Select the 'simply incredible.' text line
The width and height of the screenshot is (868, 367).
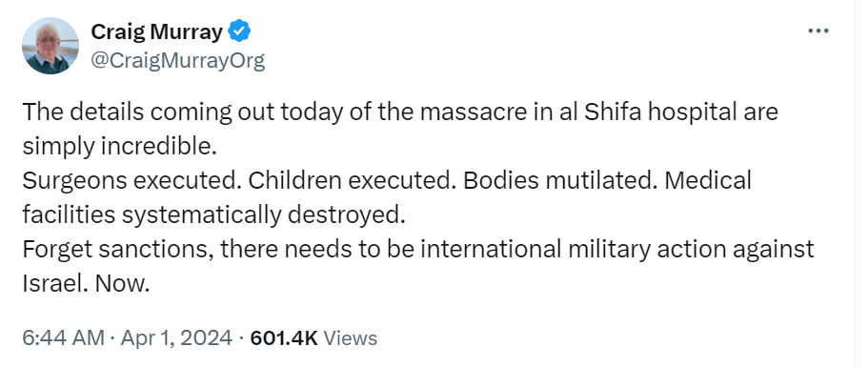pos(117,147)
